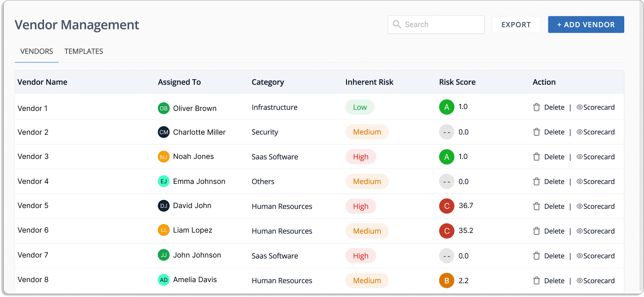The width and height of the screenshot is (644, 297).
Task: Click the green A grade badge for Vendor 1
Action: click(x=447, y=107)
